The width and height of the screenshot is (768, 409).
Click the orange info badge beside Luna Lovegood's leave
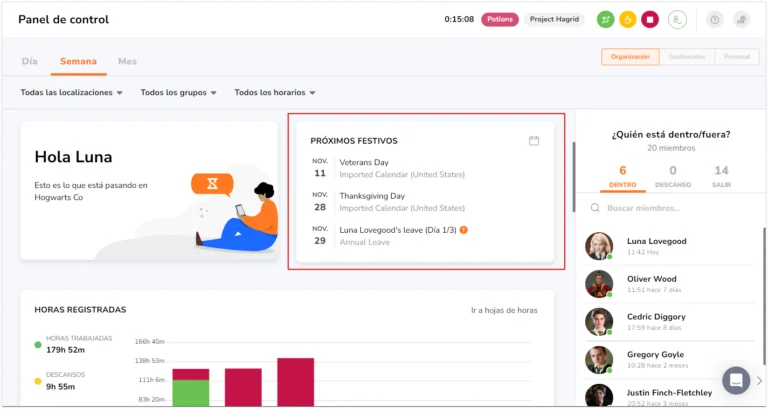point(463,230)
